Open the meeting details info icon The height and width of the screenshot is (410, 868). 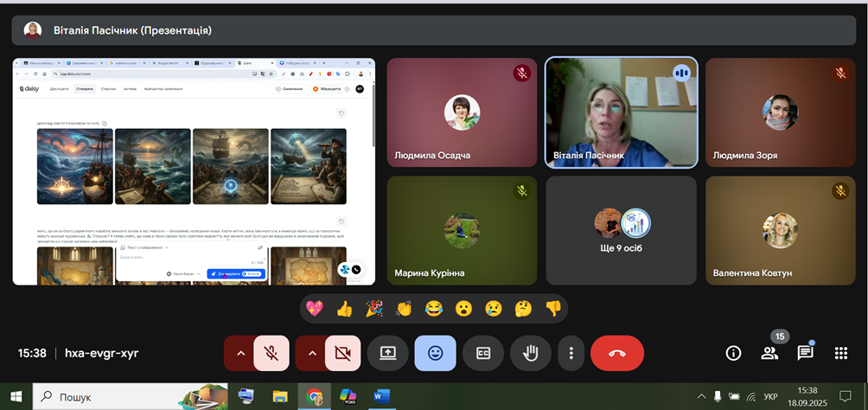733,353
